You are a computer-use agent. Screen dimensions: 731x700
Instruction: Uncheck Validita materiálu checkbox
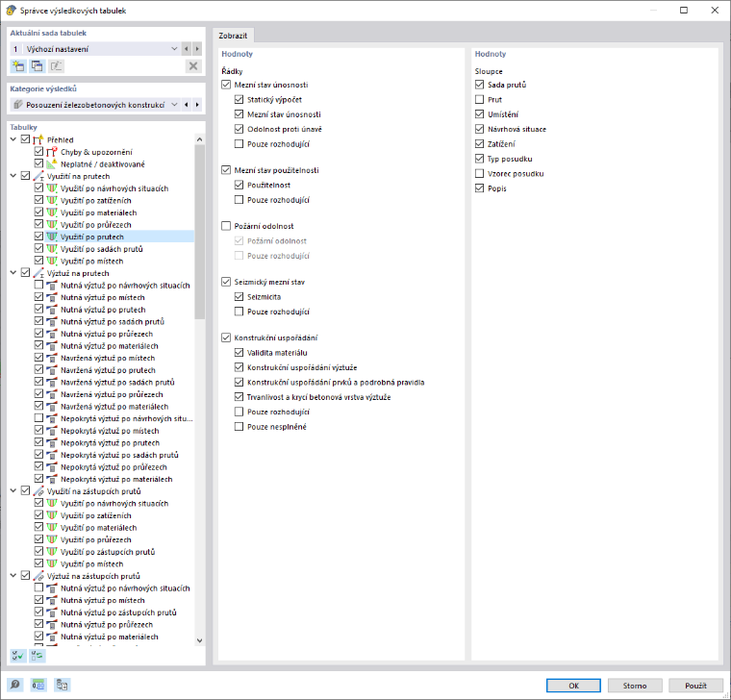(239, 353)
